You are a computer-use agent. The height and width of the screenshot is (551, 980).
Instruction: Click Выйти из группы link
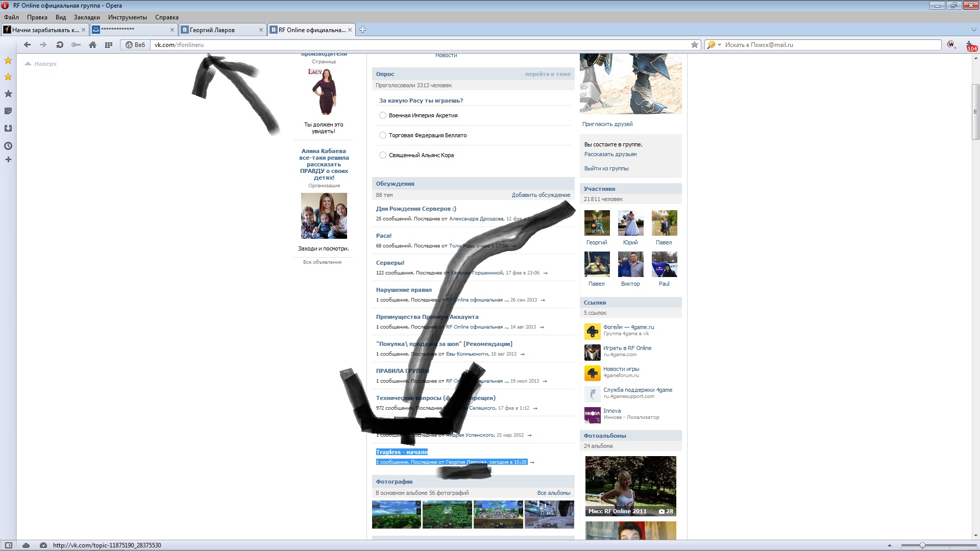[x=606, y=168]
